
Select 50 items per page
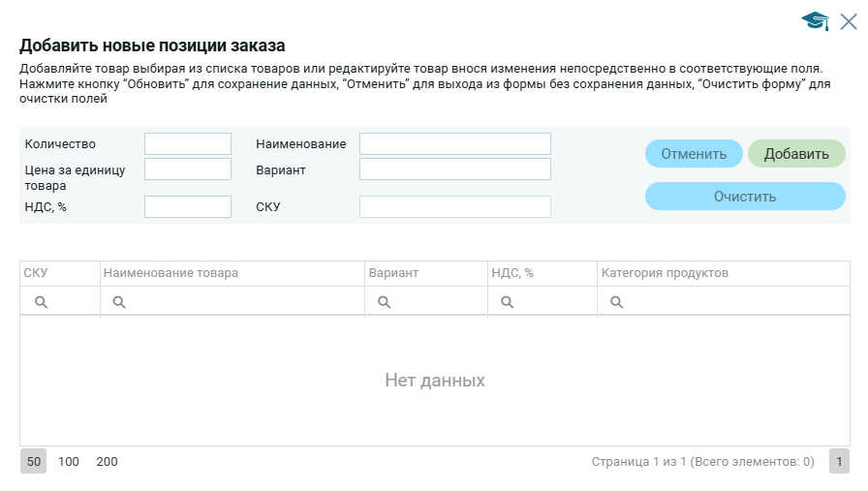34,462
